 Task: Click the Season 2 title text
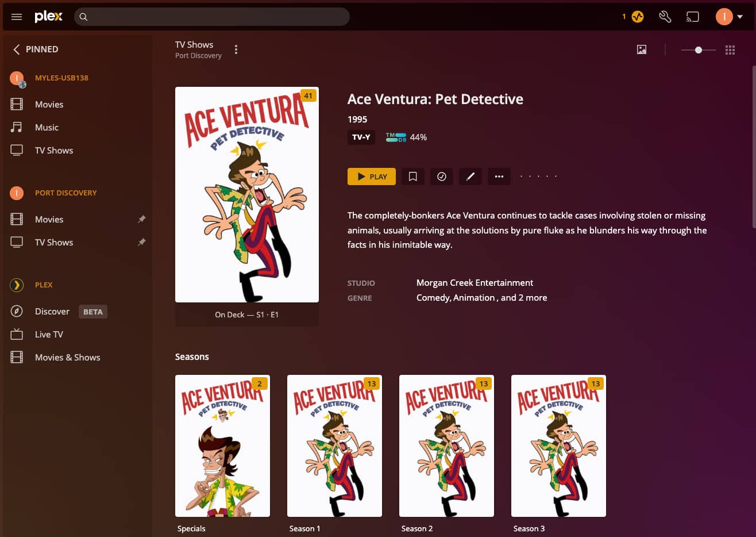[x=417, y=528]
